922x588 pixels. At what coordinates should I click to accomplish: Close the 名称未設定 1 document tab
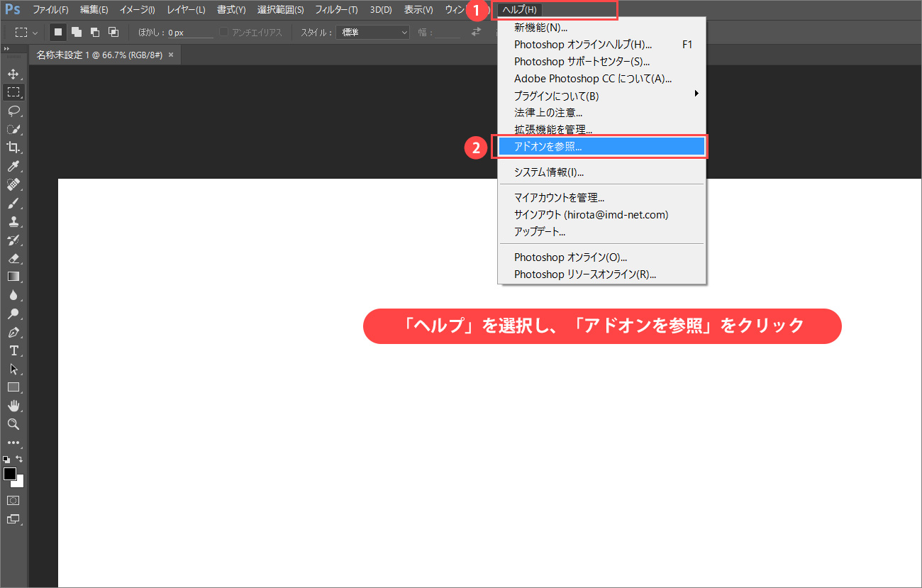coord(171,55)
